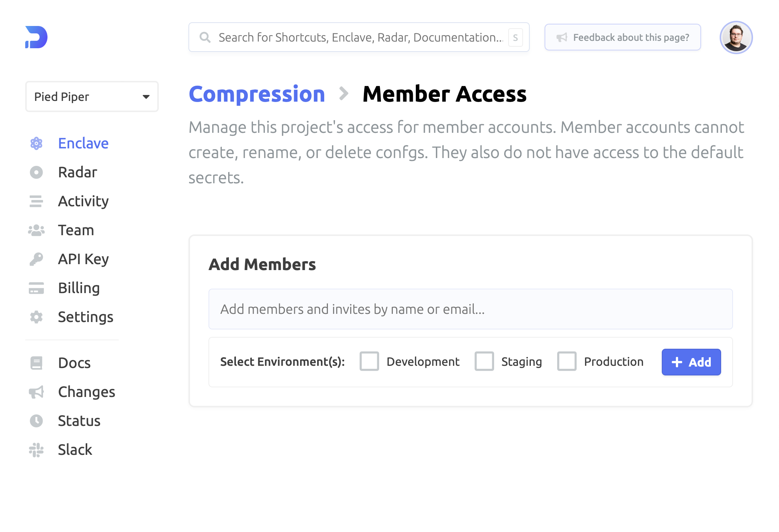Focus the add members email field
The image size is (779, 532).
click(470, 309)
